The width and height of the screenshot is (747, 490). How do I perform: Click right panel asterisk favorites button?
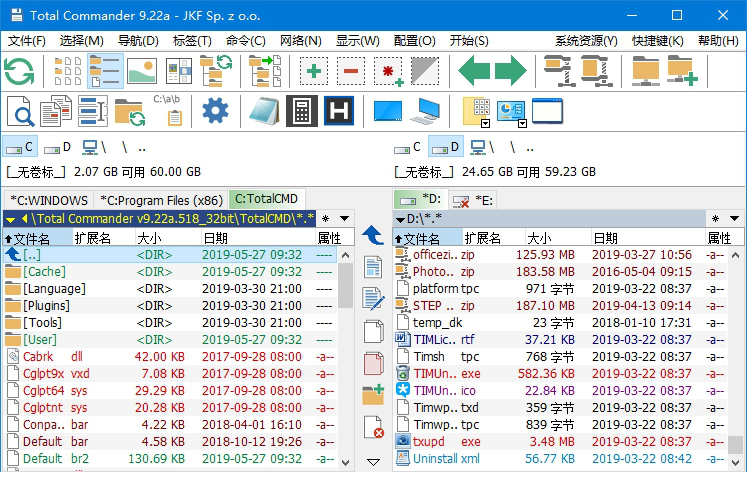click(x=716, y=219)
